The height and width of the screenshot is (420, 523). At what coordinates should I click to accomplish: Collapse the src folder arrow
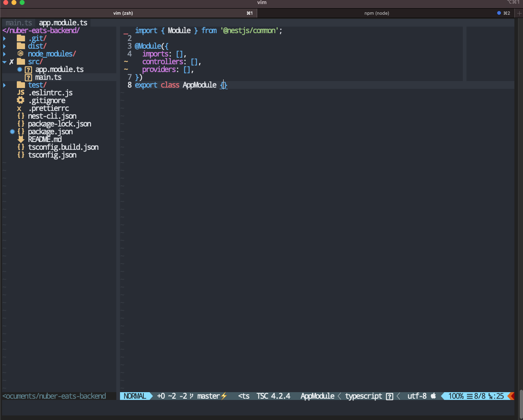pos(5,62)
